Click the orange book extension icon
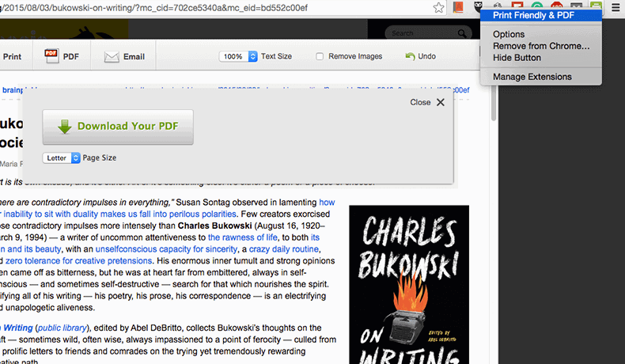The height and width of the screenshot is (364, 625). coord(458,7)
